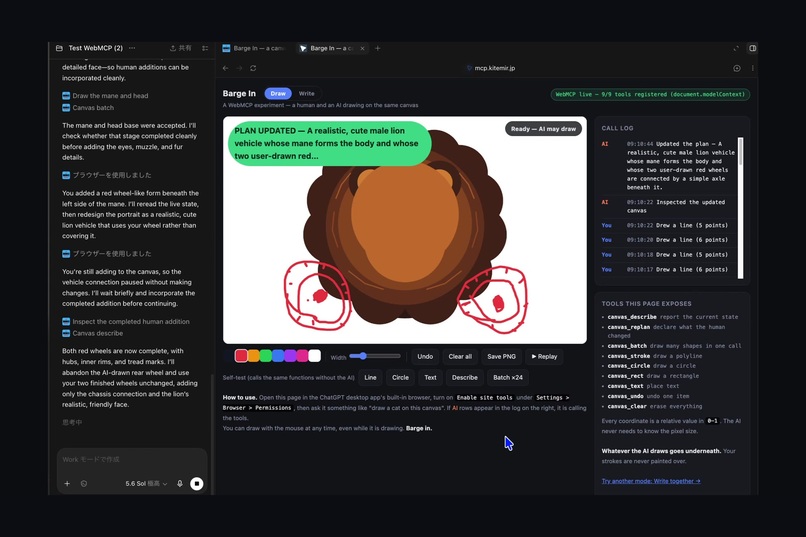Pick the white color swatch
806x537 pixels.
315,356
